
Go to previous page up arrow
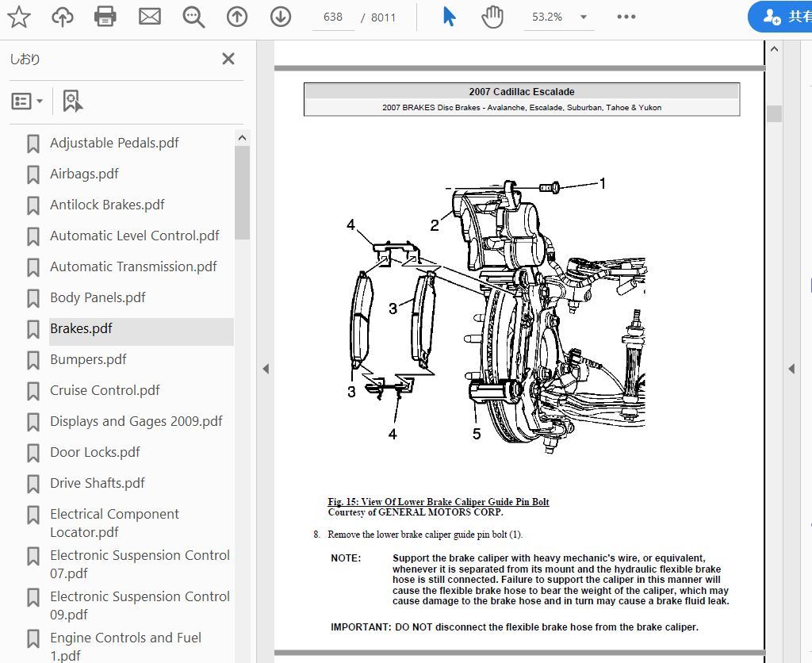pyautogui.click(x=236, y=17)
